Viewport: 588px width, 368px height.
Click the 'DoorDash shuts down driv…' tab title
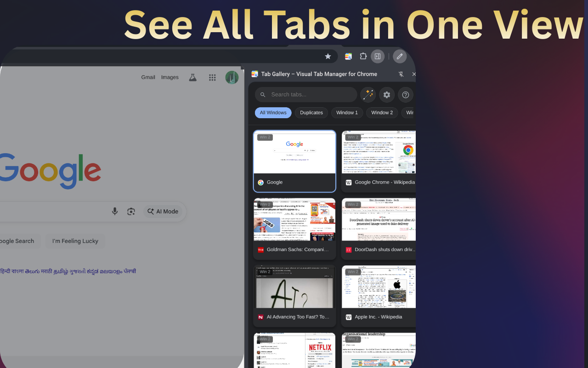(x=385, y=249)
